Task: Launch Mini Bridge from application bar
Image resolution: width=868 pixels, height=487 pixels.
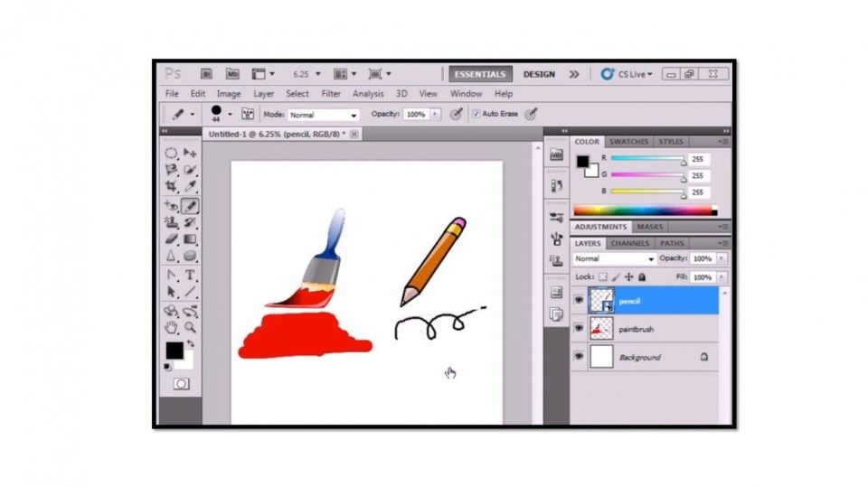Action: (x=232, y=73)
